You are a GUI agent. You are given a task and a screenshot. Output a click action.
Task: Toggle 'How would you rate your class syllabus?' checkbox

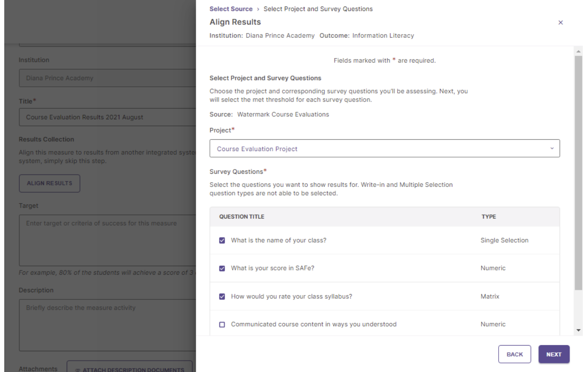[x=222, y=297]
